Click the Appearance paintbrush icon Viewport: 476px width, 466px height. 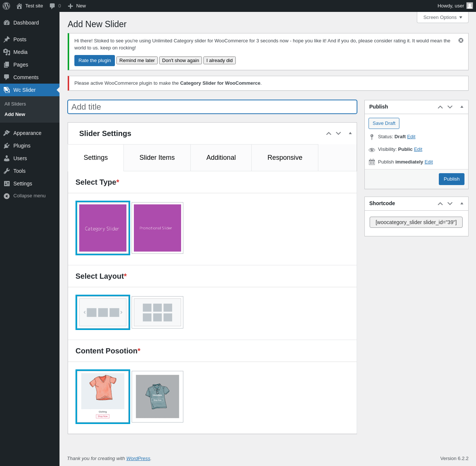pos(7,133)
